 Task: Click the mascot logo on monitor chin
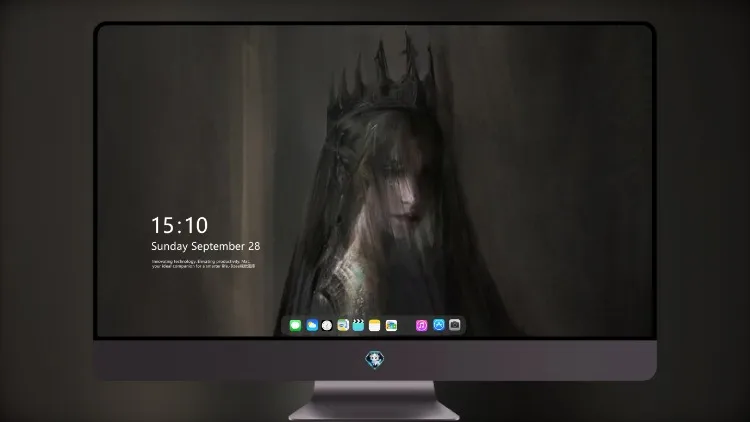[375, 359]
